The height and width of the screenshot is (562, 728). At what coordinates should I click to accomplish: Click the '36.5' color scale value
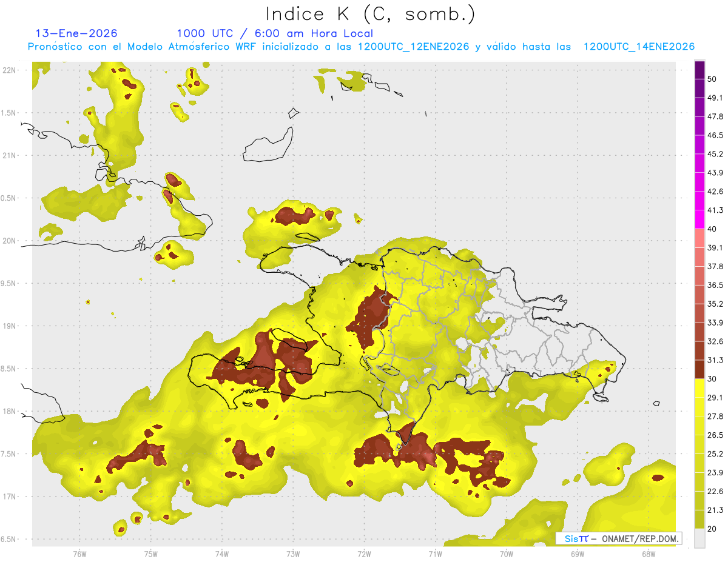coord(715,286)
